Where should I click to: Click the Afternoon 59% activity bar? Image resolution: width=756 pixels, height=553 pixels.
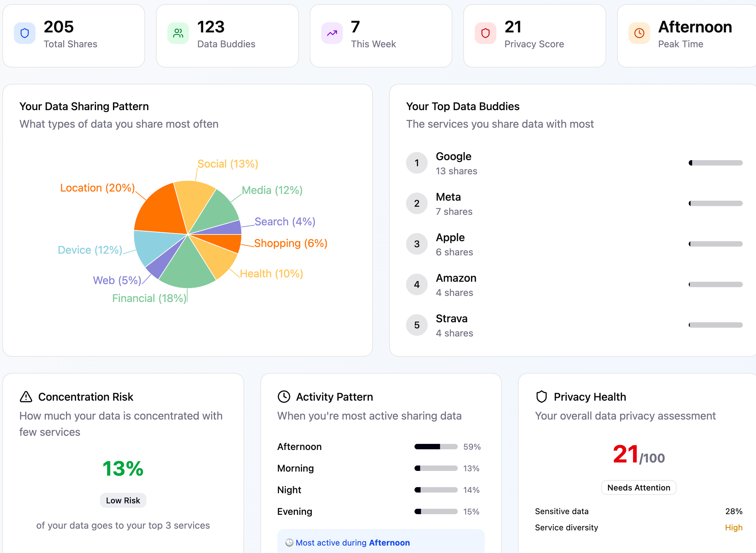pyautogui.click(x=436, y=447)
